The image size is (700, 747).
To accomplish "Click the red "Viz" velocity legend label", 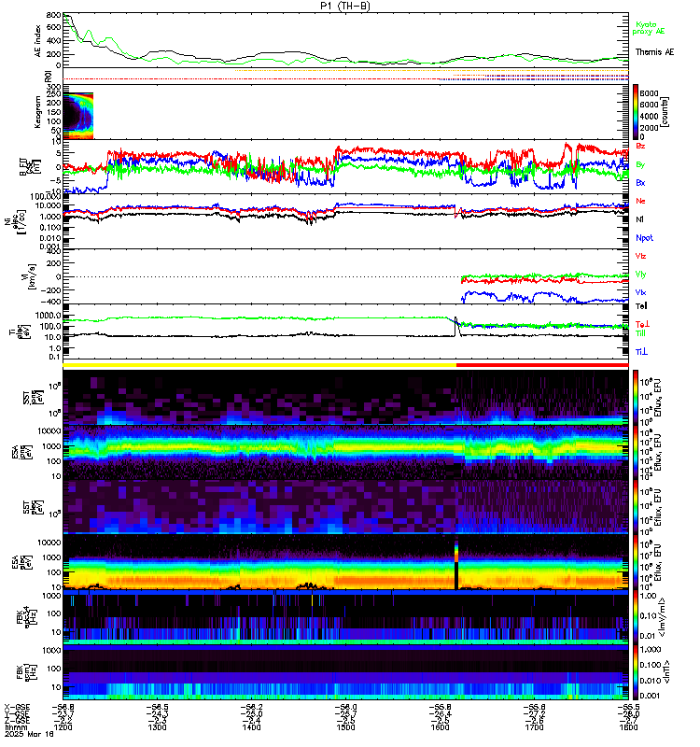I will click(641, 256).
